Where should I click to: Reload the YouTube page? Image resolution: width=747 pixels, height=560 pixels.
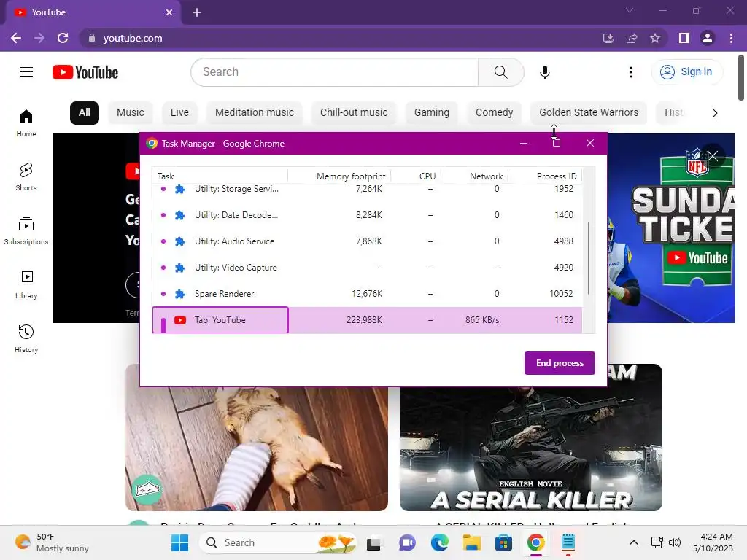coord(63,38)
